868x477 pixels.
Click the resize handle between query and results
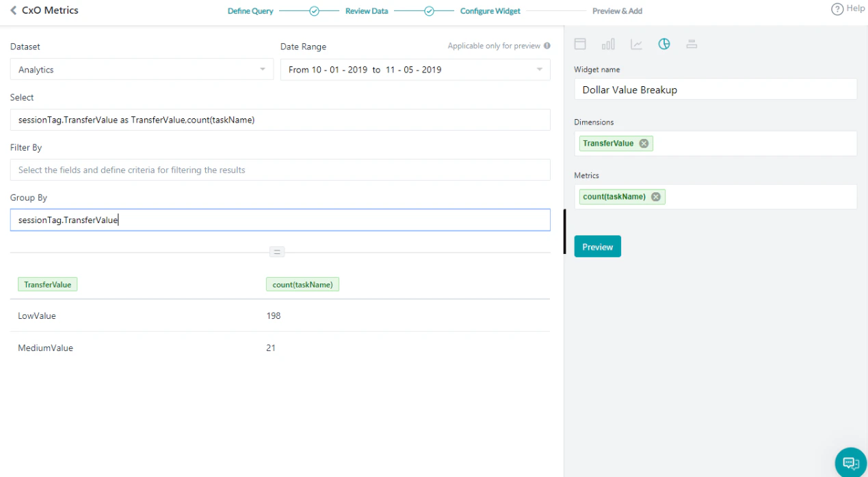[277, 252]
